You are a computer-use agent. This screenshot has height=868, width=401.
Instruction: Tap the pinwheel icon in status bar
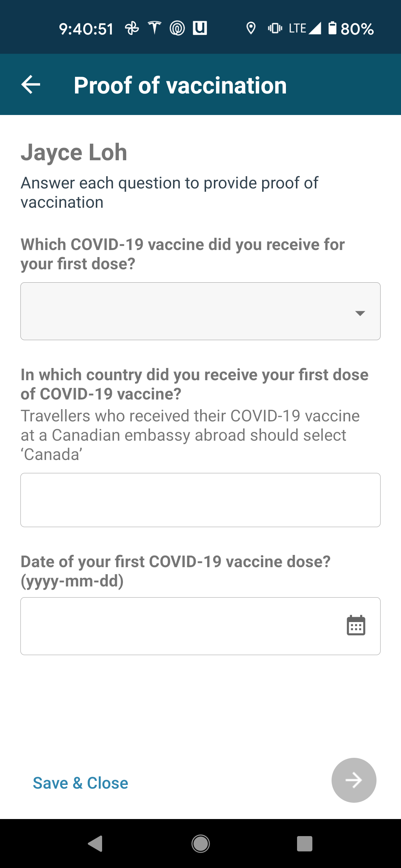(x=132, y=28)
